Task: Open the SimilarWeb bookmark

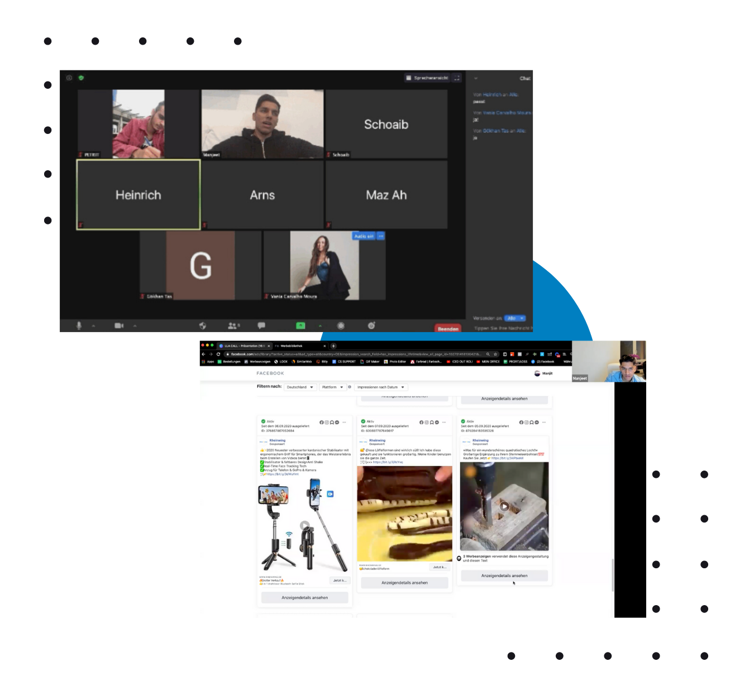Action: click(x=302, y=362)
